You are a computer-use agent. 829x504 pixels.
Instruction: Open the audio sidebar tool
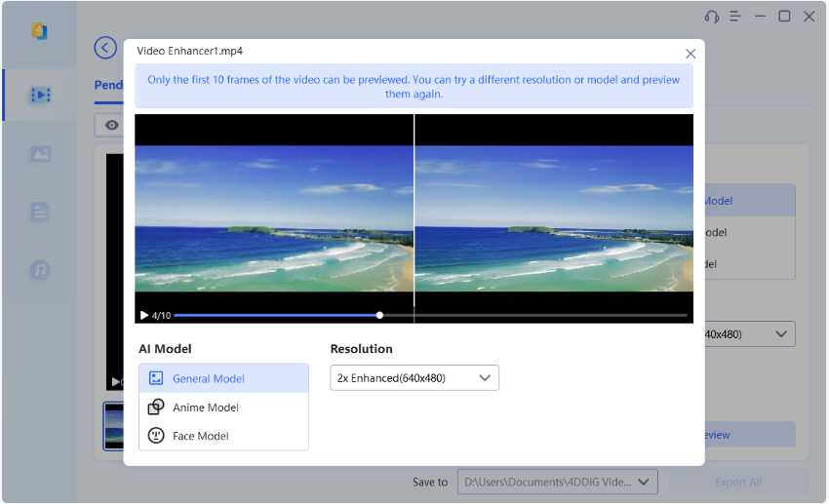(x=40, y=270)
